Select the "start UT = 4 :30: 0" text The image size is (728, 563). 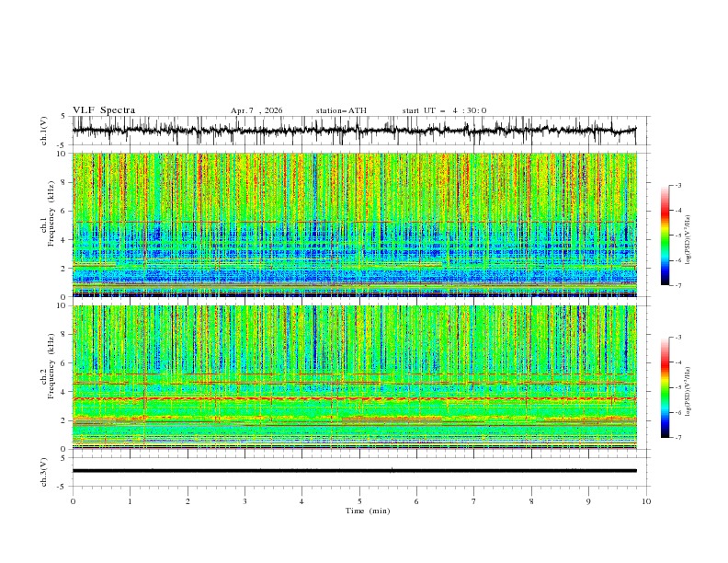click(x=444, y=110)
